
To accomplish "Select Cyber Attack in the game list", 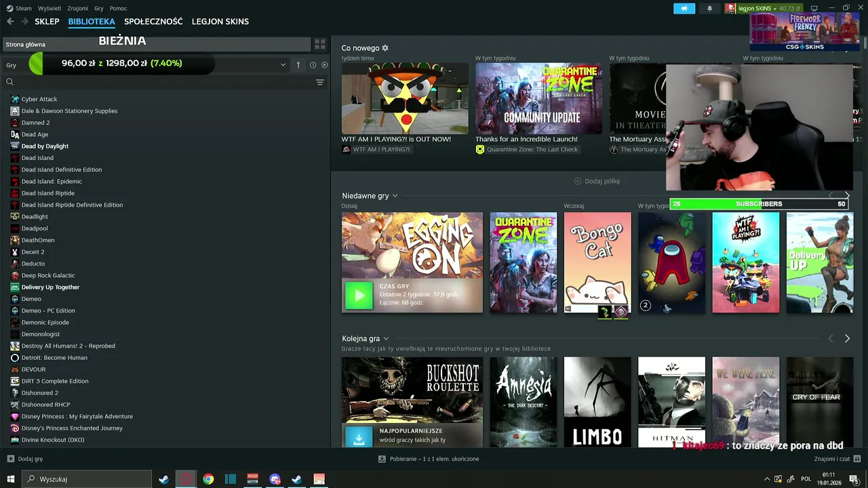I will point(39,99).
